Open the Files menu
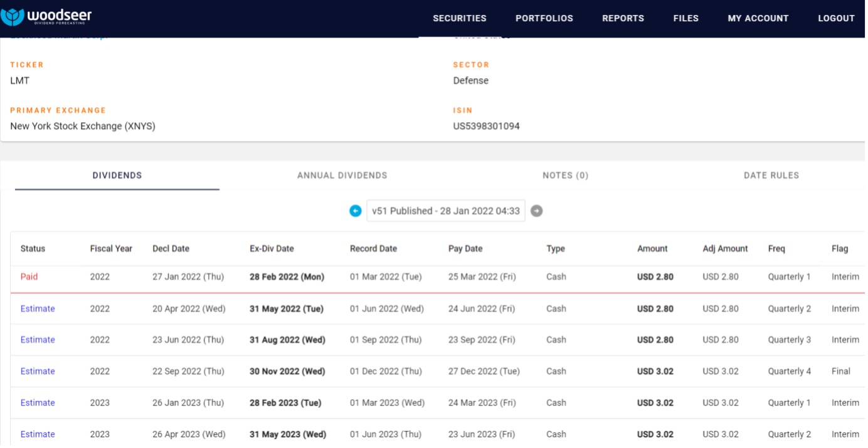This screenshot has height=448, width=868. pyautogui.click(x=686, y=19)
